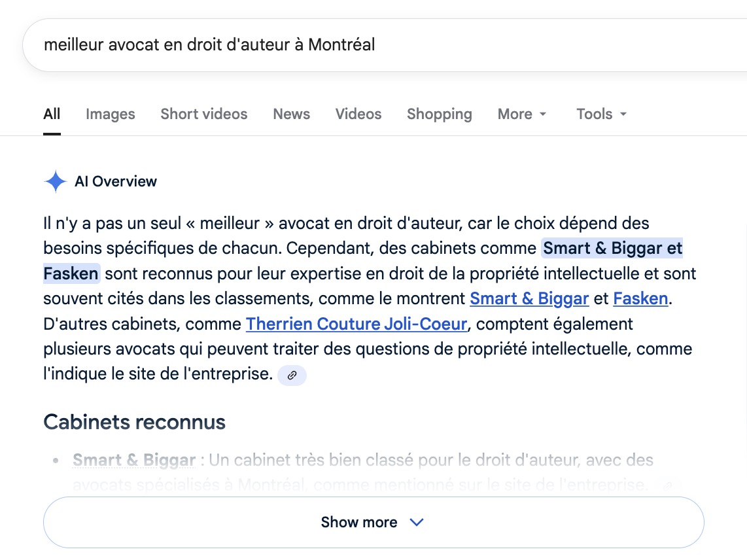
Task: Click the AI Overview label text
Action: [x=116, y=181]
